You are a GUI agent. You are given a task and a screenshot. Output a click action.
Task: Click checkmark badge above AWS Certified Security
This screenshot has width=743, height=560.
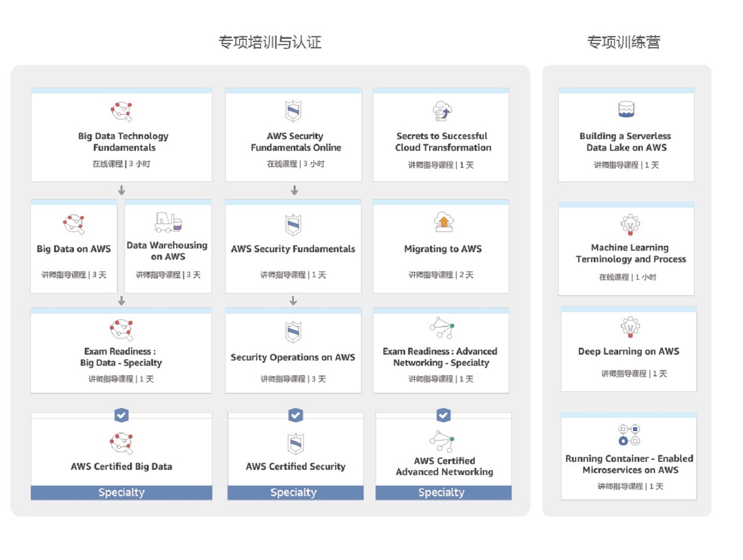[296, 415]
